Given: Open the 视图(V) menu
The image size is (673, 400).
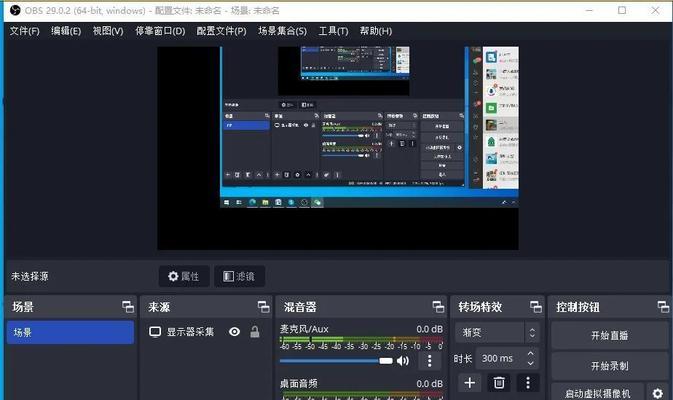Looking at the screenshot, I should [x=108, y=31].
